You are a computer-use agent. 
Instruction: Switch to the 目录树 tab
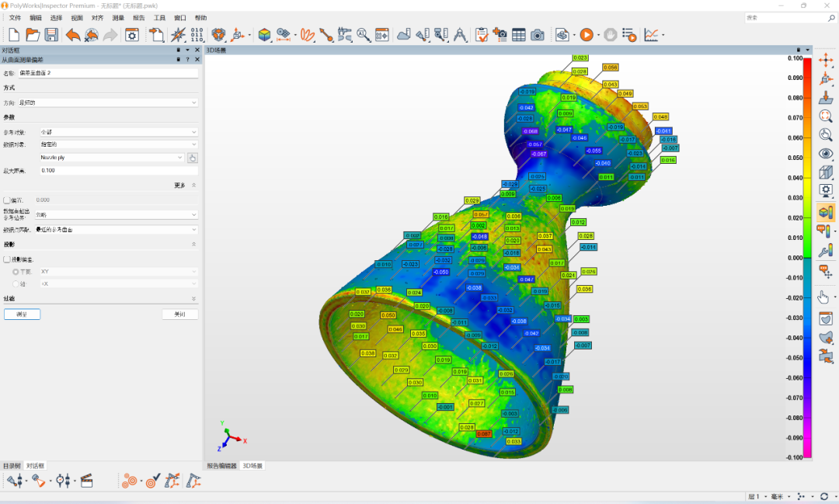(12, 466)
